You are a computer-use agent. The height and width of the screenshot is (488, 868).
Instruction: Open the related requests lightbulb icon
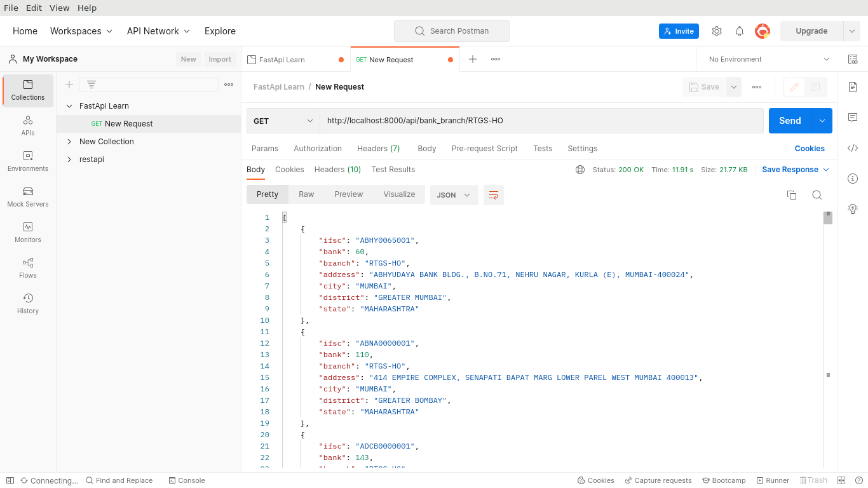tap(853, 208)
